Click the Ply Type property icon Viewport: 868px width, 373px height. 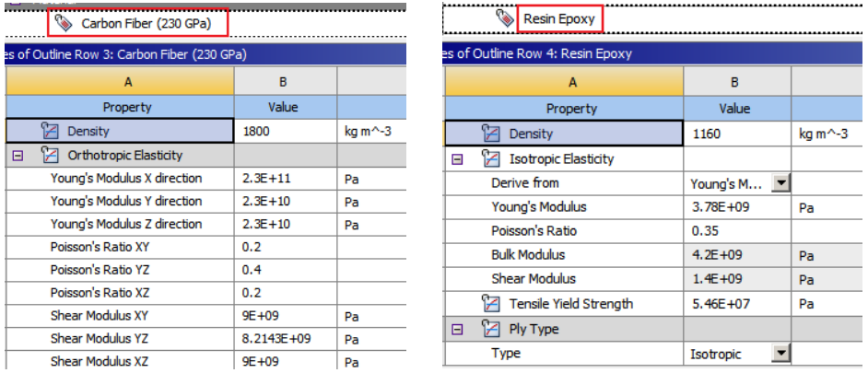pyautogui.click(x=490, y=329)
